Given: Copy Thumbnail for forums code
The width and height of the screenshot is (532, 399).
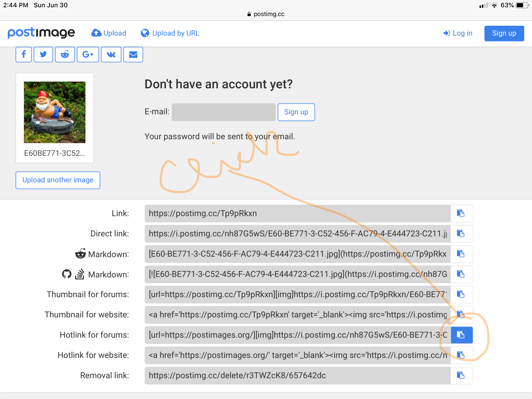Looking at the screenshot, I should [461, 295].
